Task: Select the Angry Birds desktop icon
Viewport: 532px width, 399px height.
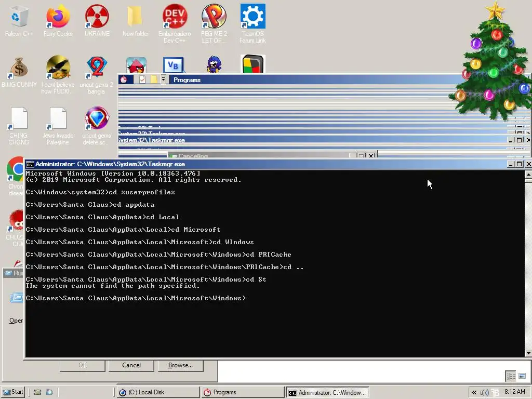Action: tap(136, 65)
